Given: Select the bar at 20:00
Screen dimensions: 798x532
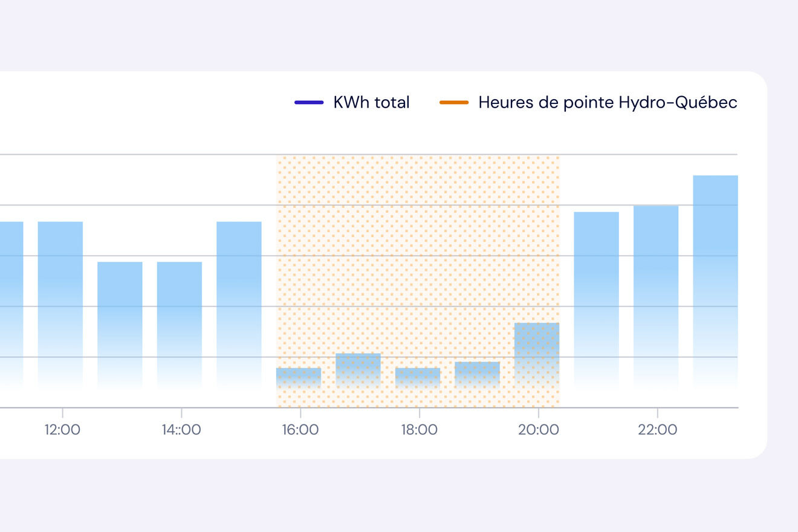Looking at the screenshot, I should 537,355.
